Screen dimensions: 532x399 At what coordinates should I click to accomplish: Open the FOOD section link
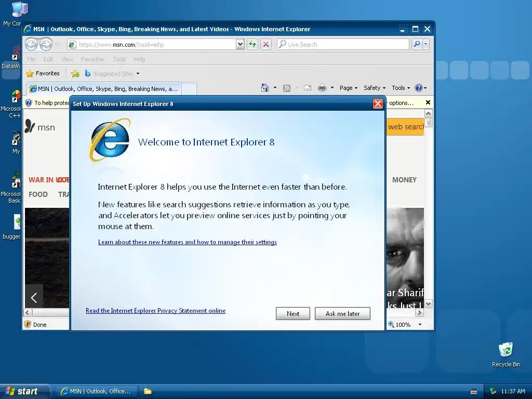(x=38, y=194)
